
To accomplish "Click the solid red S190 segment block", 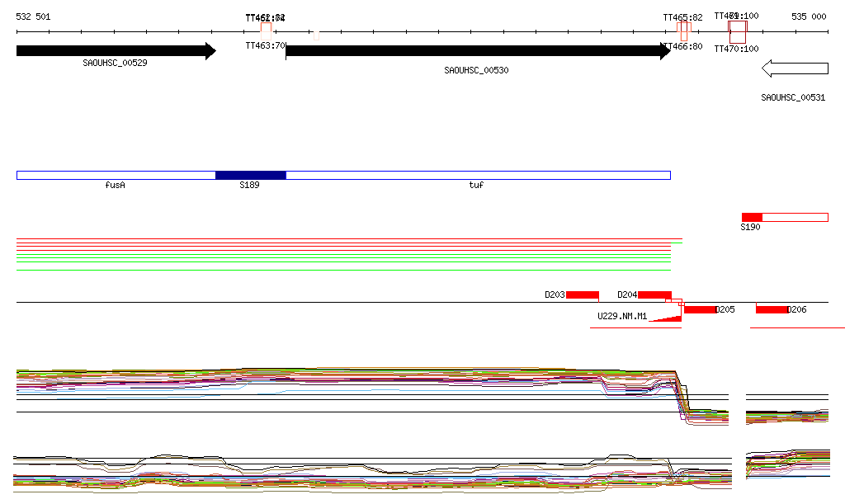I will (752, 217).
